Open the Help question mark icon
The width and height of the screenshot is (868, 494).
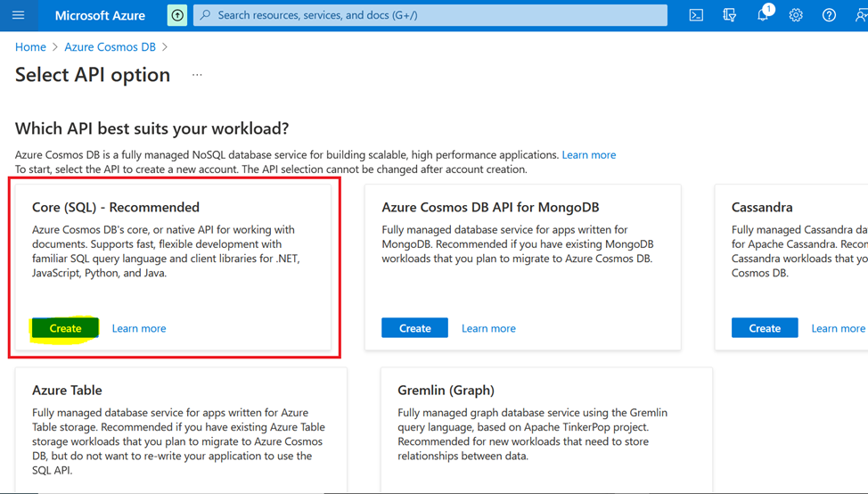pyautogui.click(x=830, y=15)
